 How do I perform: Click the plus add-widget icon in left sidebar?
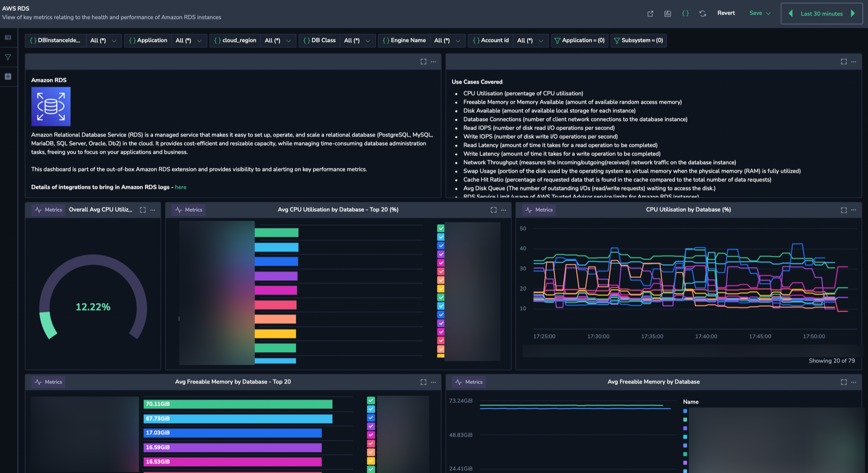[8, 76]
